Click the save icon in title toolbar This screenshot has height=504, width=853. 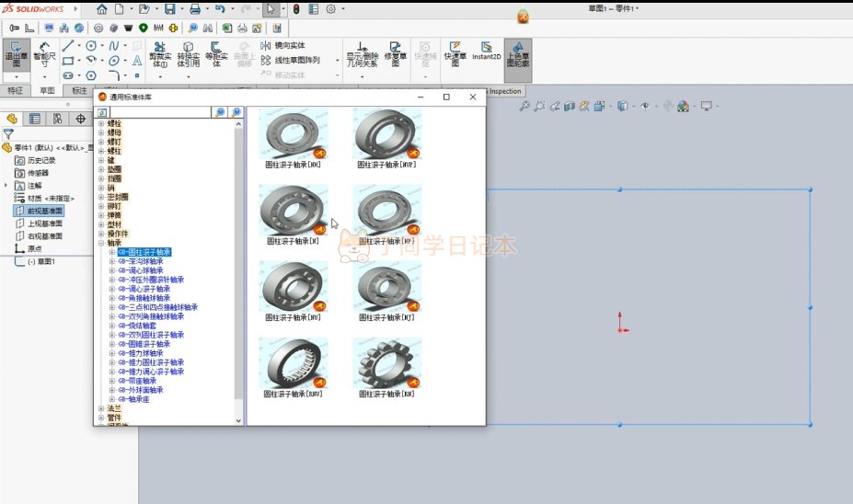pos(170,9)
